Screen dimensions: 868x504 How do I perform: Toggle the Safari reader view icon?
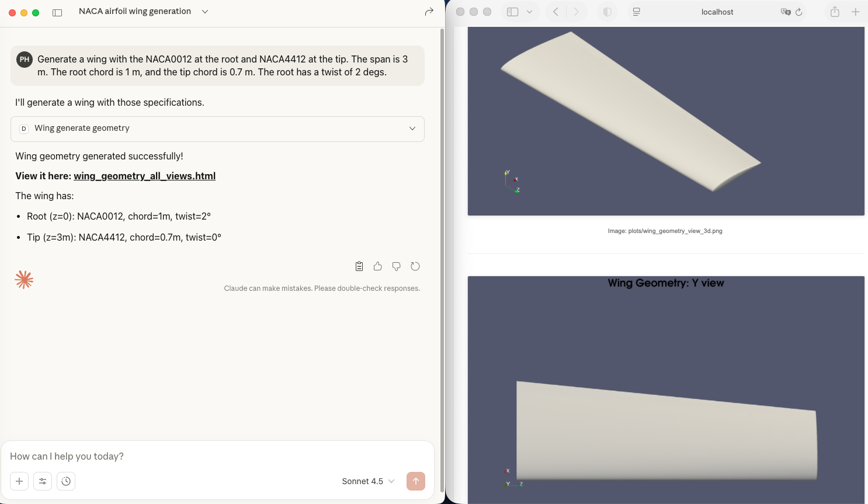pos(637,12)
